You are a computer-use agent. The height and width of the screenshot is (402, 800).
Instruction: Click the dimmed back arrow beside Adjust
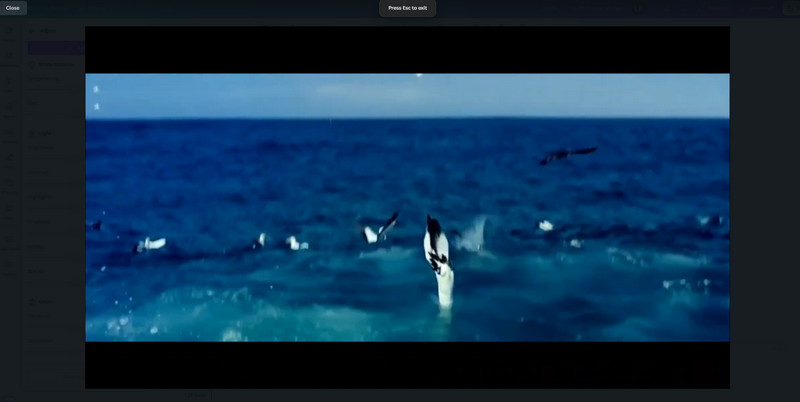[x=33, y=31]
